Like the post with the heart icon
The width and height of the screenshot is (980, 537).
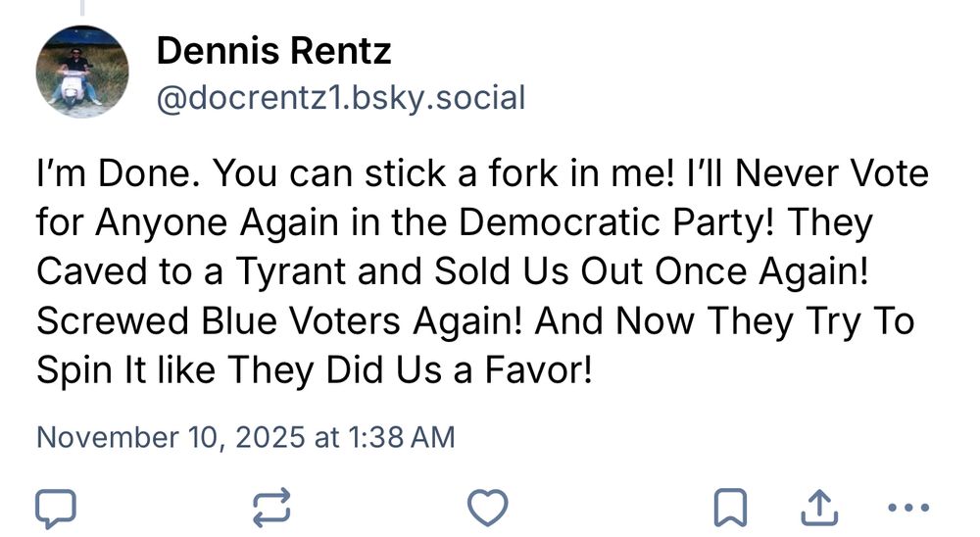pyautogui.click(x=487, y=507)
